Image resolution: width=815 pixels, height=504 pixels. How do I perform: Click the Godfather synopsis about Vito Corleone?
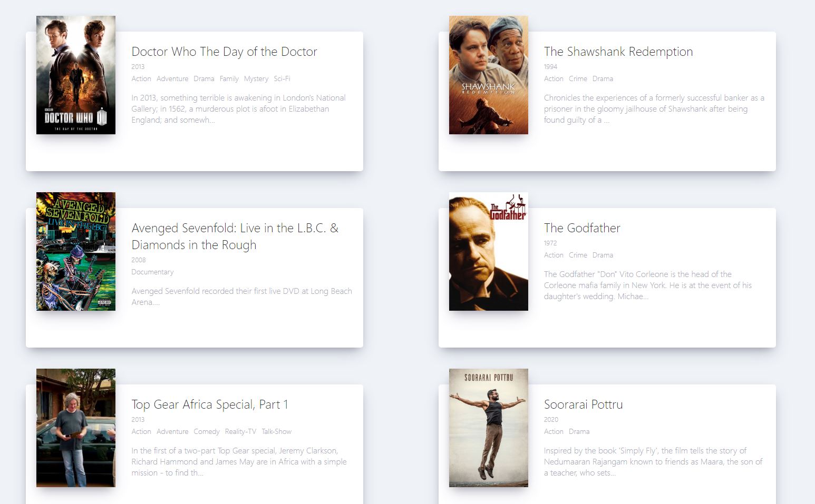[648, 285]
